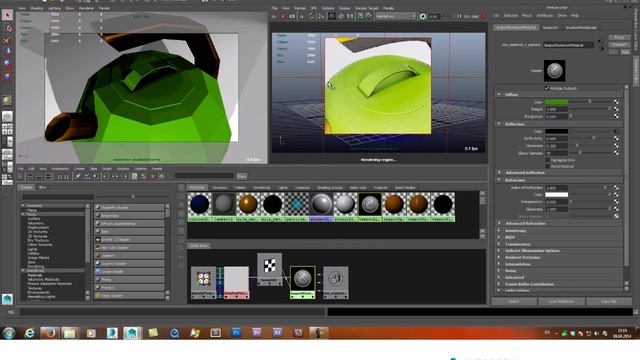Expand the Anisotropy section
The width and height of the screenshot is (640, 360).
[x=499, y=231]
